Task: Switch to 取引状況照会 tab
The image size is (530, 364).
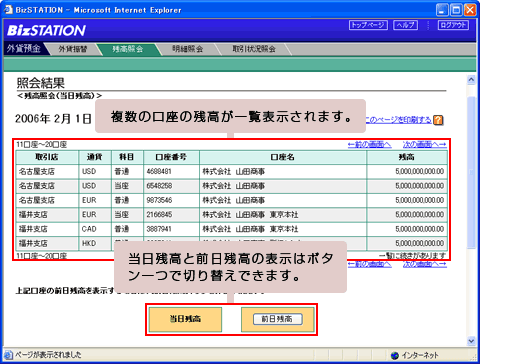Action: [x=254, y=49]
